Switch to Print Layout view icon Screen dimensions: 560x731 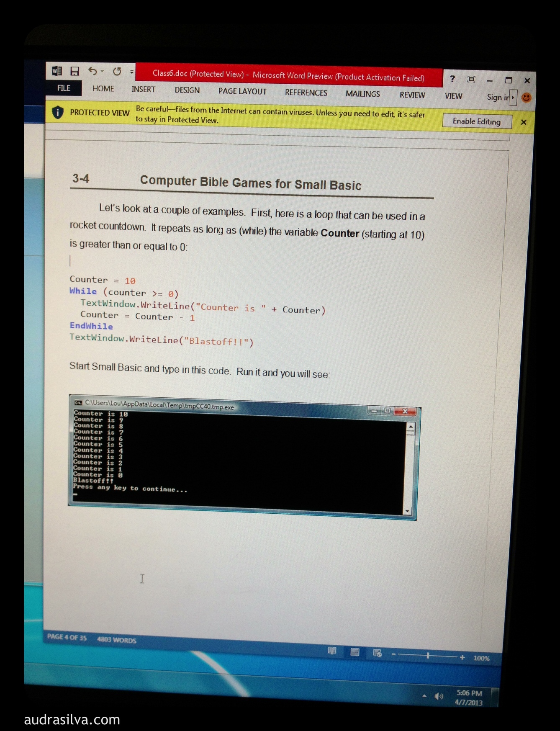point(354,652)
